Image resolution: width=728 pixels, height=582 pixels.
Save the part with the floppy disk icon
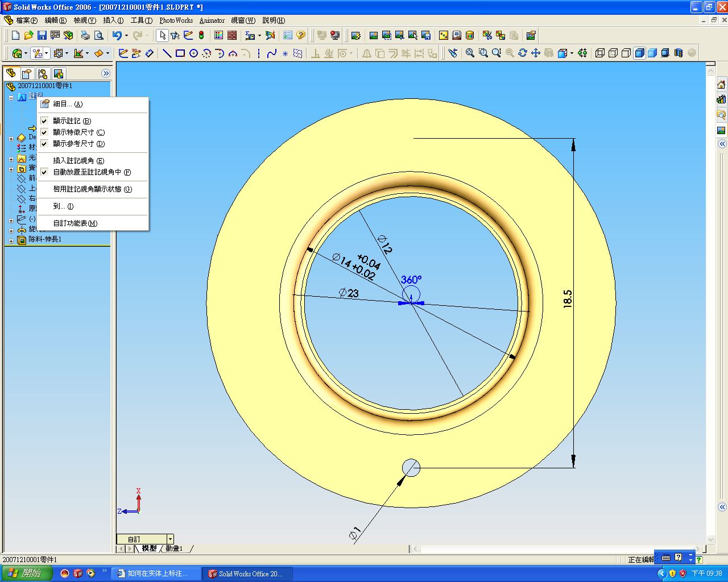[x=42, y=35]
